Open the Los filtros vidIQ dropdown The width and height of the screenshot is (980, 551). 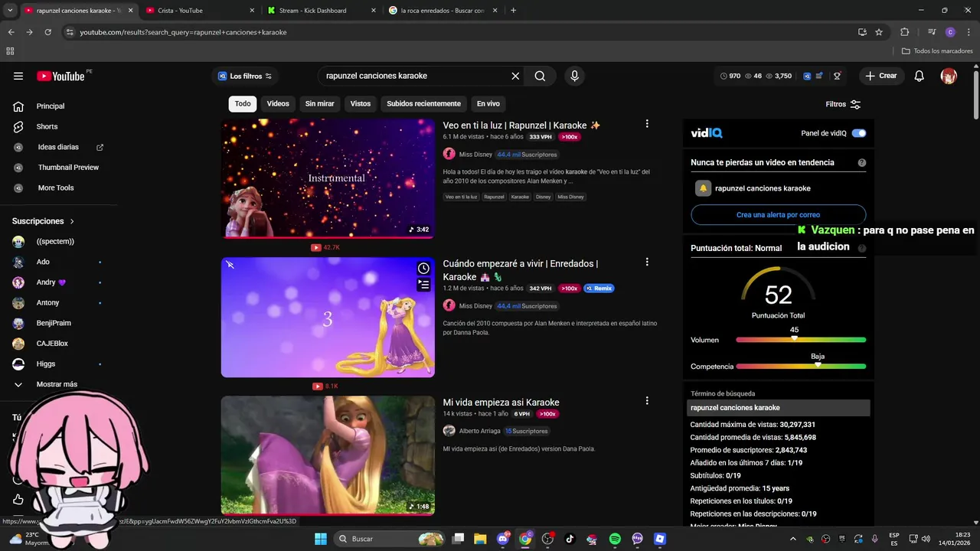[245, 76]
